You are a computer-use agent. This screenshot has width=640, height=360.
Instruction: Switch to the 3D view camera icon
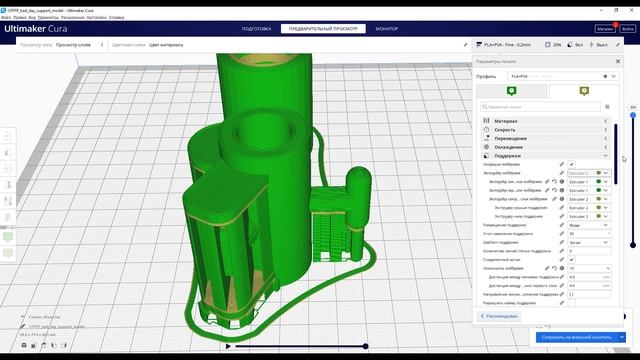24,345
